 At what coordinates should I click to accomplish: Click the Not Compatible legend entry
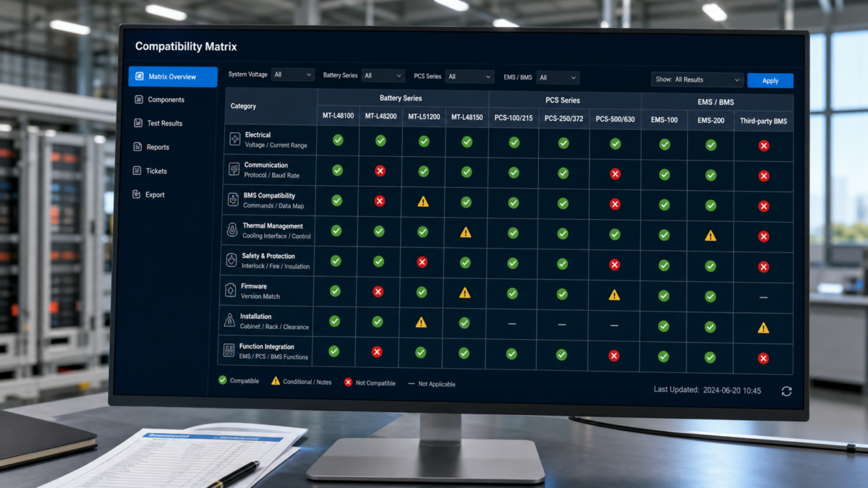pos(370,383)
